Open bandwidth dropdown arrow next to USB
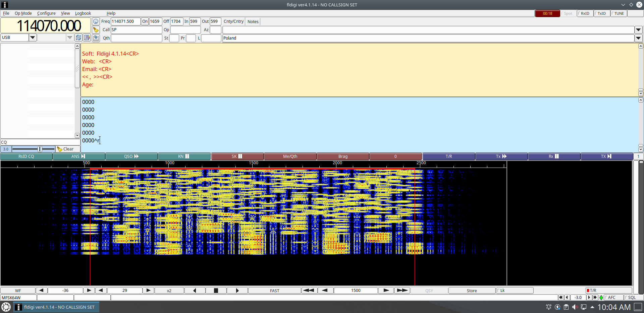Viewport: 644px width, 313px height. [x=70, y=38]
